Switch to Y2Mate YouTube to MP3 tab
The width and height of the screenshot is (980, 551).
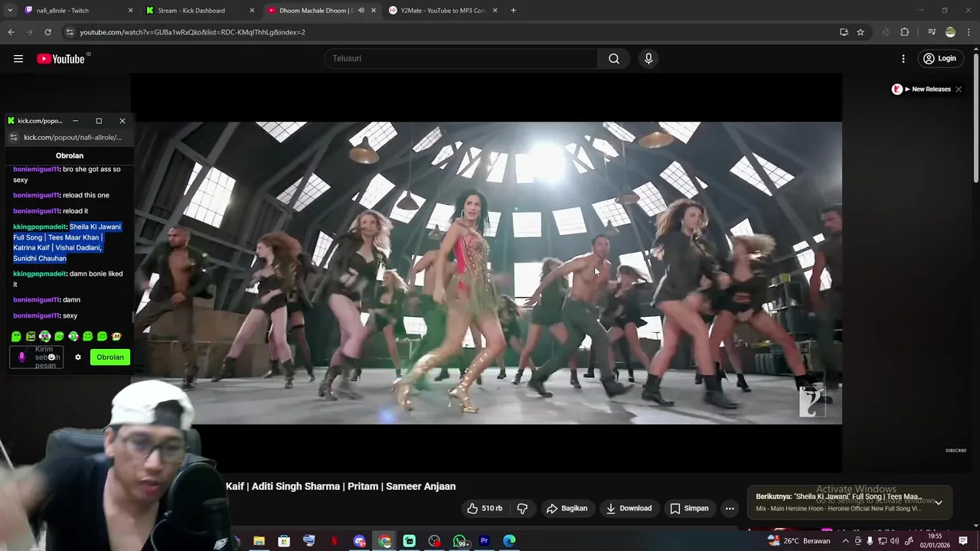(444, 11)
